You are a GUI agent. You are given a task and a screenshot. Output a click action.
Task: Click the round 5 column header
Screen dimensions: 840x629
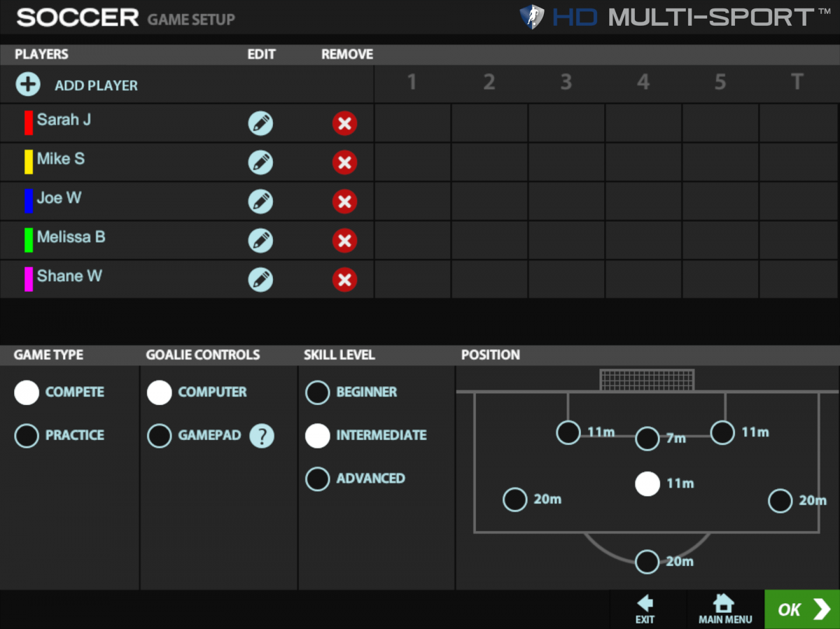[x=720, y=83]
